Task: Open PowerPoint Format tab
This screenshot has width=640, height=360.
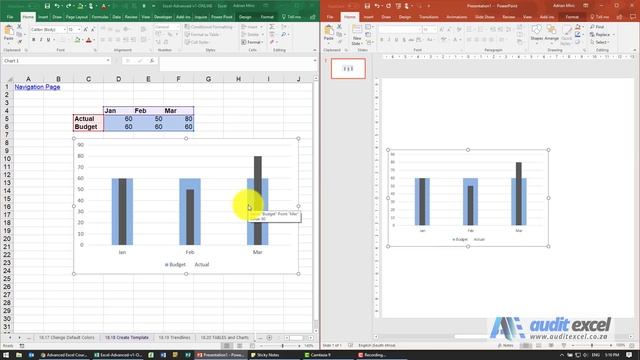Action: pyautogui.click(x=572, y=17)
